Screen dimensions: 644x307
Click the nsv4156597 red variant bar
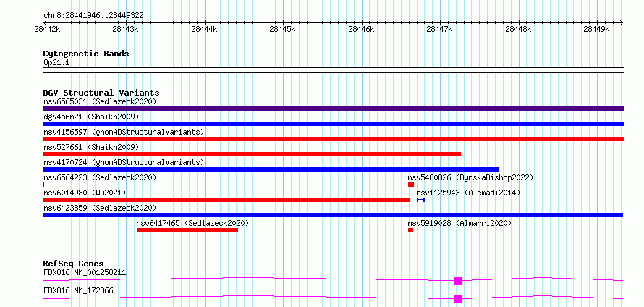click(x=333, y=139)
